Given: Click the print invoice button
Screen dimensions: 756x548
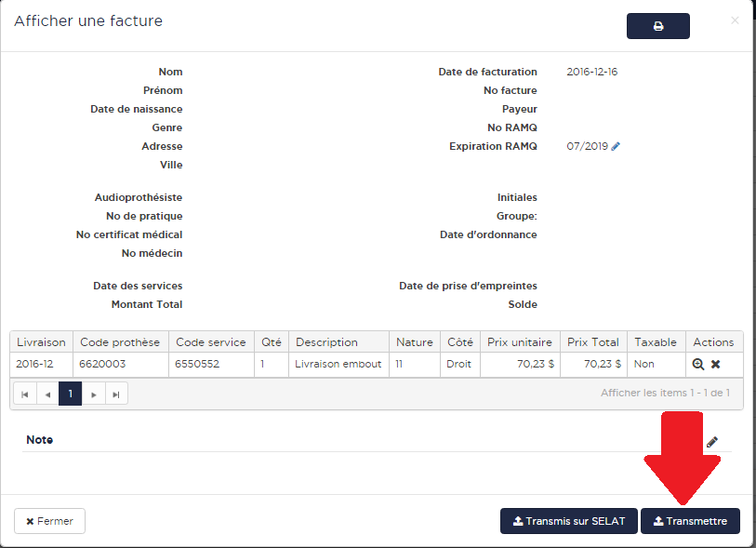Looking at the screenshot, I should coord(657,26).
